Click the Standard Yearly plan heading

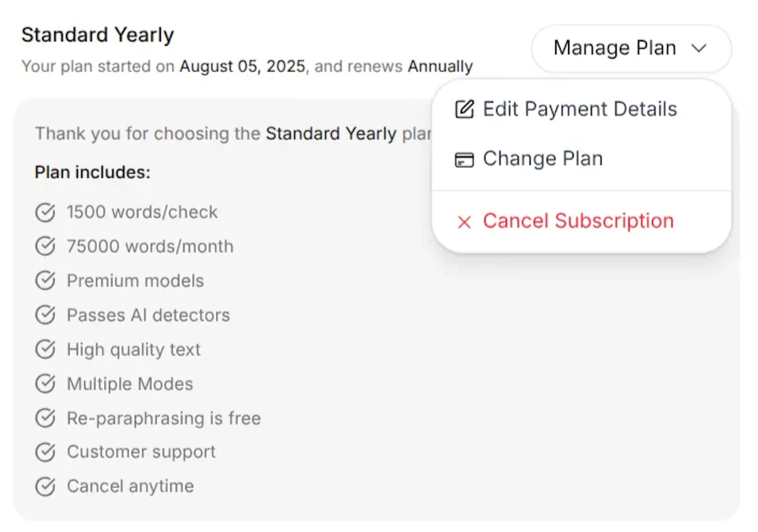click(x=98, y=35)
